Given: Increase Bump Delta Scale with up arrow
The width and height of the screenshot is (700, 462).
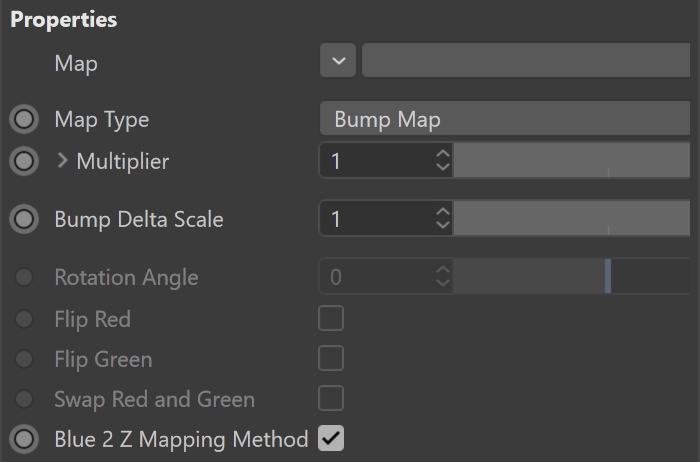Looking at the screenshot, I should coord(442,212).
